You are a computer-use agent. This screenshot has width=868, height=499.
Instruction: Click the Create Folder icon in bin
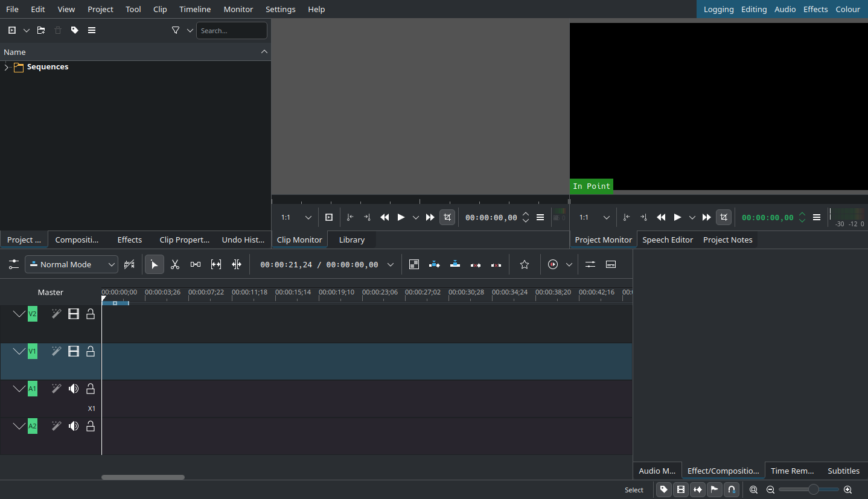41,30
